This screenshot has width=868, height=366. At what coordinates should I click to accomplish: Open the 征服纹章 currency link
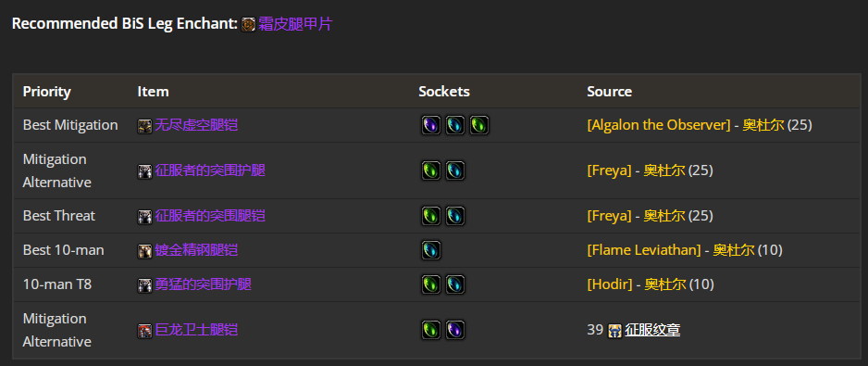pyautogui.click(x=652, y=331)
